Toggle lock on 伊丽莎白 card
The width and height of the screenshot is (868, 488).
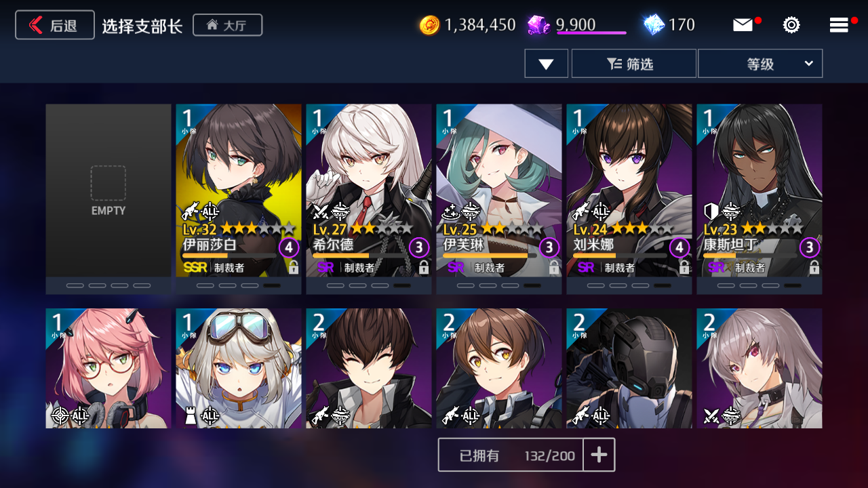294,267
